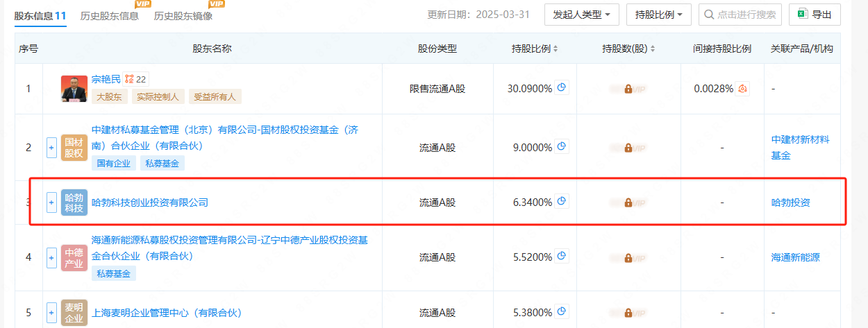
Task: Open 宗艳民 shareholder link
Action: tap(106, 80)
